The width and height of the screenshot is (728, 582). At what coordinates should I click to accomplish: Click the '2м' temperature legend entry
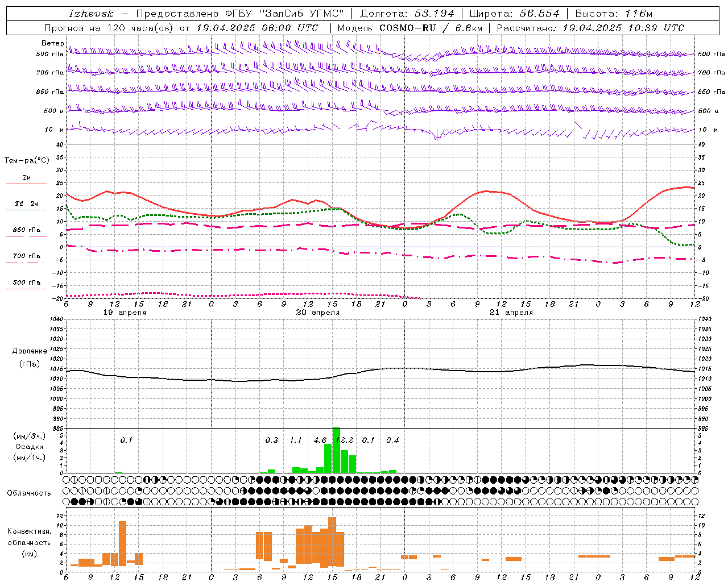click(x=27, y=177)
